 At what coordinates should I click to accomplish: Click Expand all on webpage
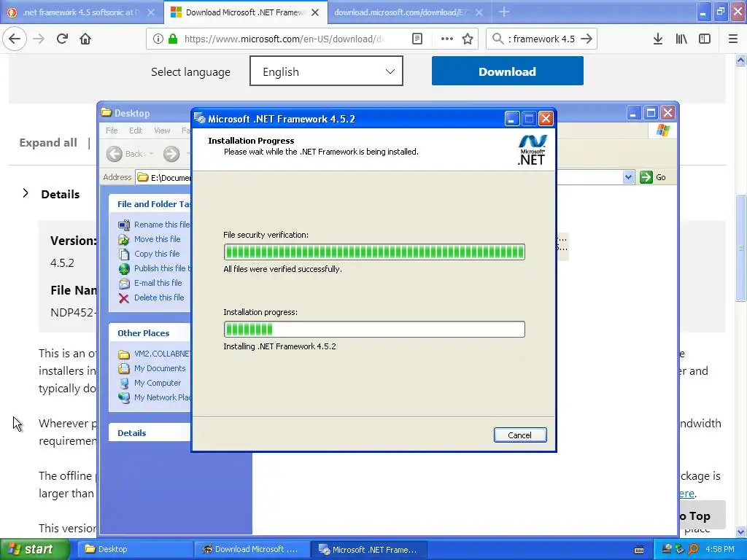tap(48, 142)
